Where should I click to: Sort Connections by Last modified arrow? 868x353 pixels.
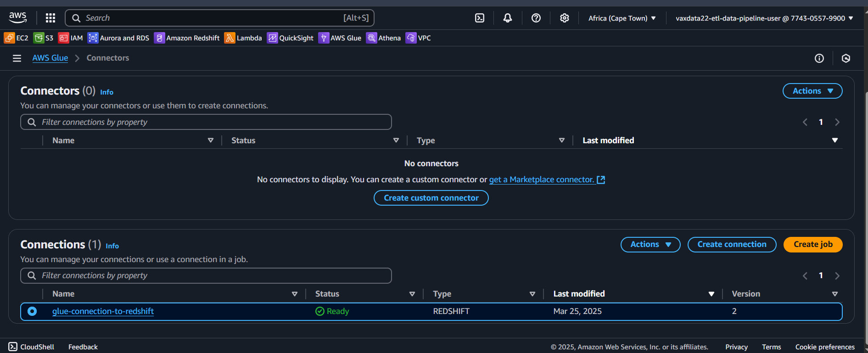point(711,294)
